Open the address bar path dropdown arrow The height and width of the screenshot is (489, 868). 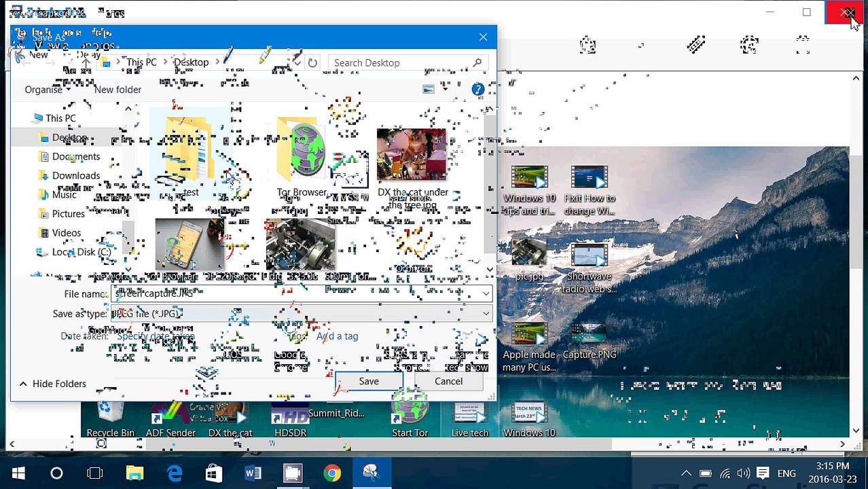click(x=297, y=62)
